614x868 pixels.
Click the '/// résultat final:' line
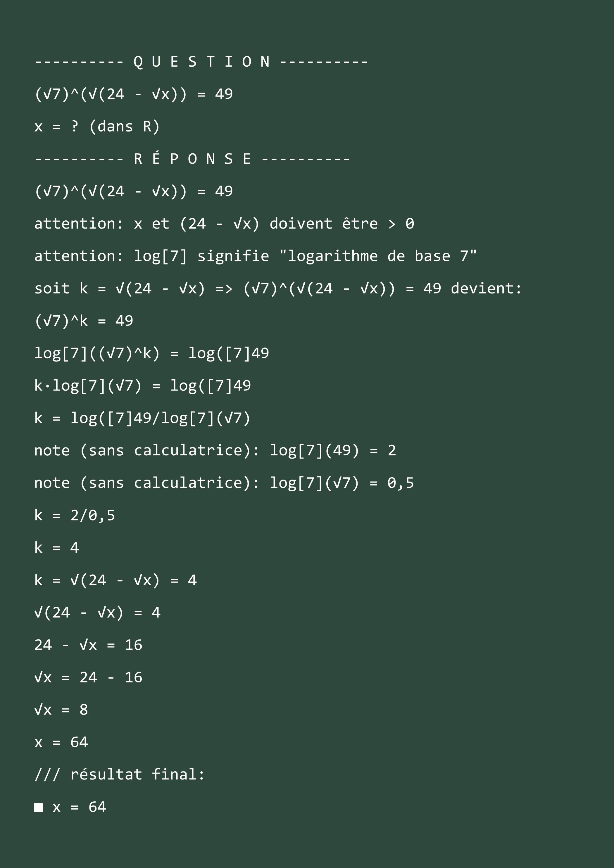coord(120,774)
